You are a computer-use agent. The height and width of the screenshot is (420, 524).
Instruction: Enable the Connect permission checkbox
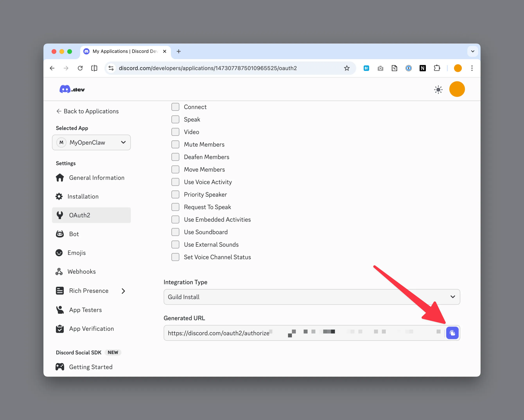pyautogui.click(x=175, y=107)
